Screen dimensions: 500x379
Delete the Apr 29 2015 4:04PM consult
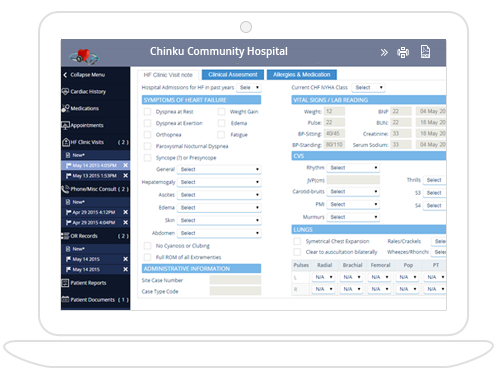(x=126, y=222)
